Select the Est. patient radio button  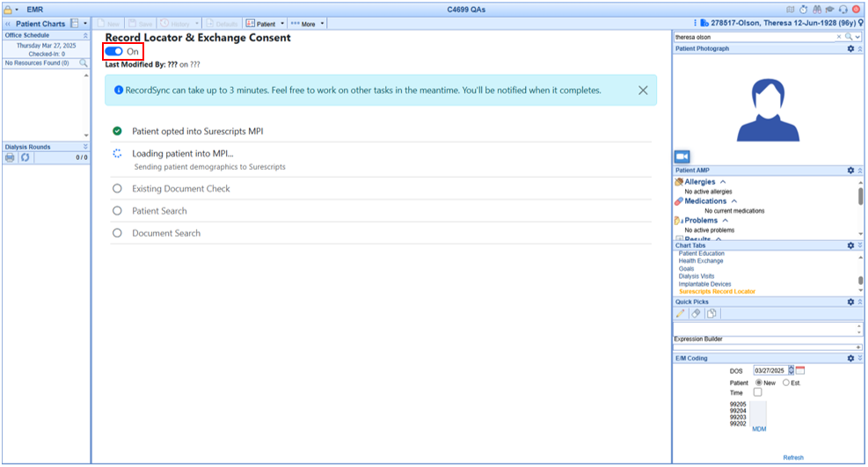[786, 383]
